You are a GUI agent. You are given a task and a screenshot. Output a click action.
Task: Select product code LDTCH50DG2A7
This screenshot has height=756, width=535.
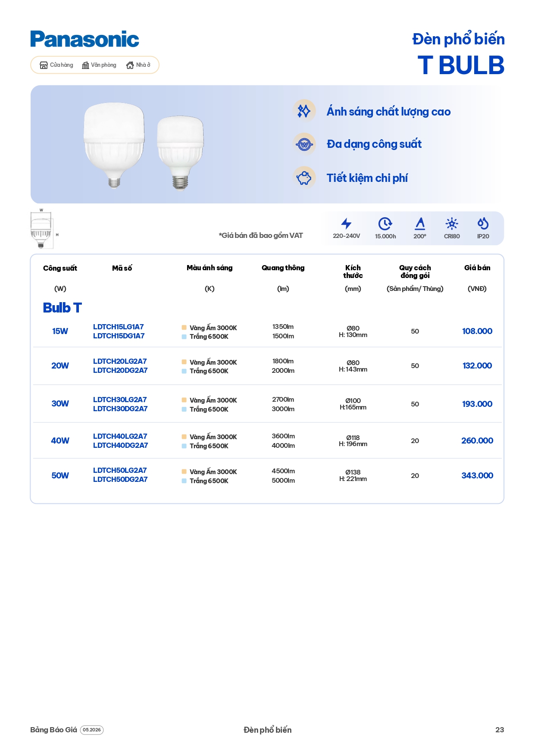point(120,479)
